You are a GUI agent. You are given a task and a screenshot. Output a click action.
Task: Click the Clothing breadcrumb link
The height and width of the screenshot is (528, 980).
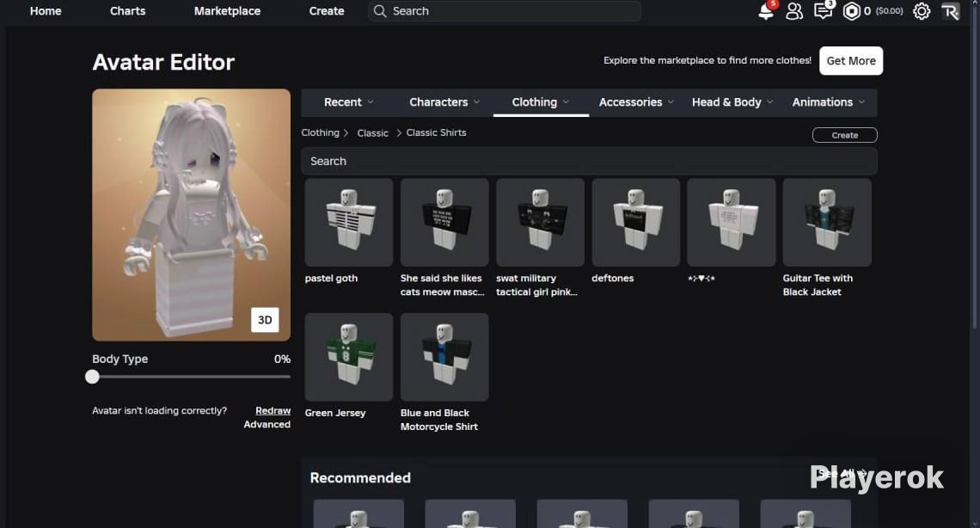coord(320,132)
